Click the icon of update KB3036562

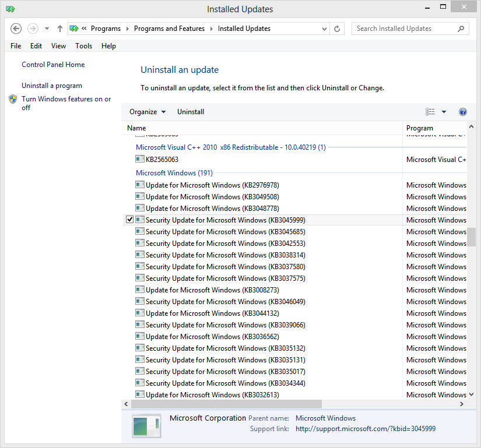pyautogui.click(x=140, y=336)
